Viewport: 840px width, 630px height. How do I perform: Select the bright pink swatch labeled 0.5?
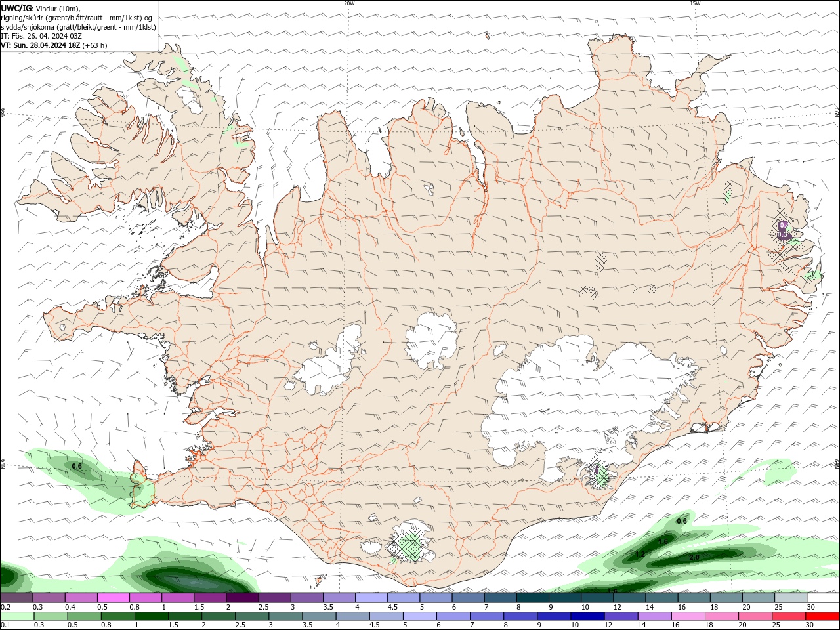(113, 598)
